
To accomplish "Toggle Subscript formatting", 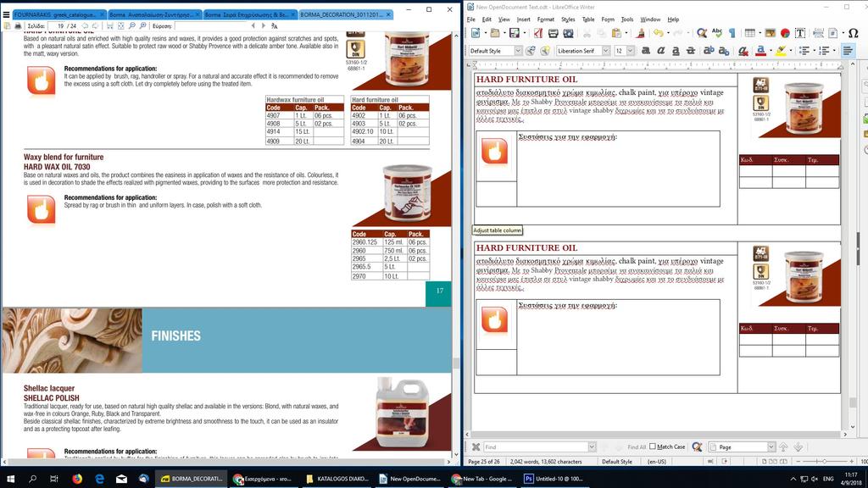I will pyautogui.click(x=723, y=51).
